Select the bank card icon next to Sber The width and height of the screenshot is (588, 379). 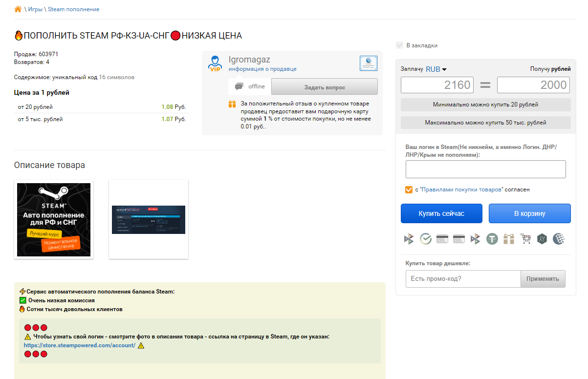pyautogui.click(x=442, y=239)
